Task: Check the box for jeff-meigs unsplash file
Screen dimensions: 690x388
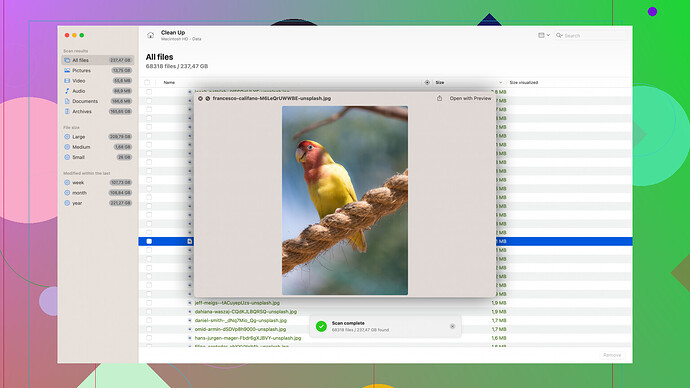Action: (x=149, y=303)
